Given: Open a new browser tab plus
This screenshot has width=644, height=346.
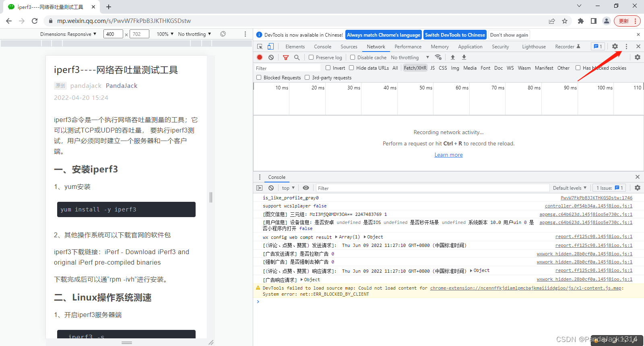Looking at the screenshot, I should 109,7.
